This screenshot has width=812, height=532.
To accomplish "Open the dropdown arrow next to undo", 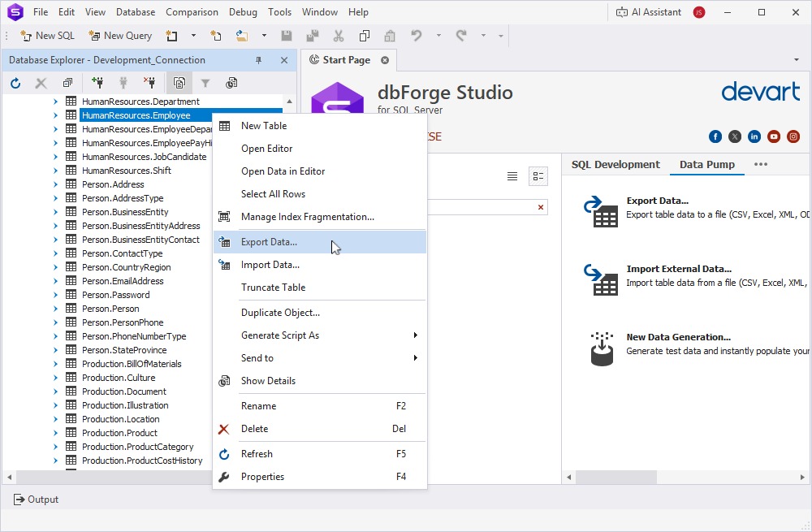I will tap(438, 36).
